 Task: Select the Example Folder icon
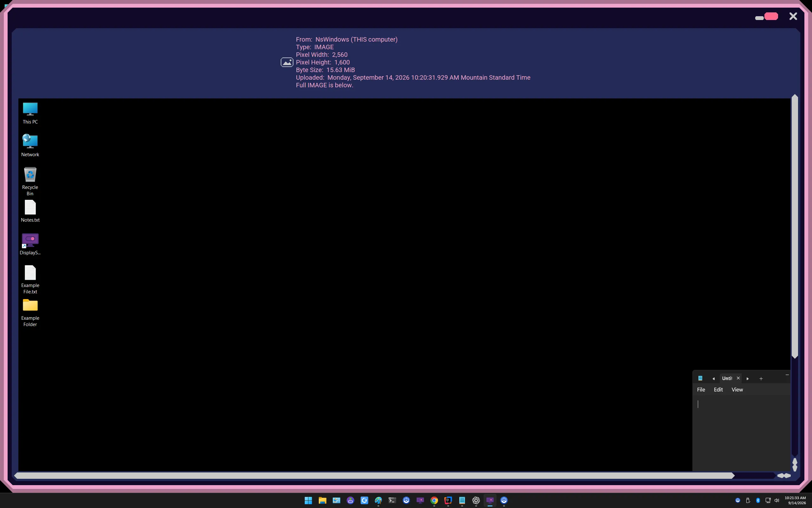click(30, 312)
